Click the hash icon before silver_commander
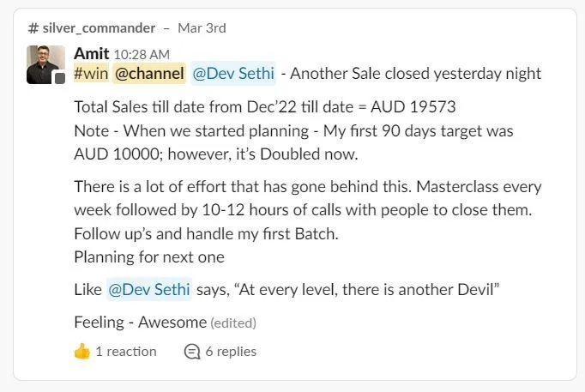 click(33, 28)
